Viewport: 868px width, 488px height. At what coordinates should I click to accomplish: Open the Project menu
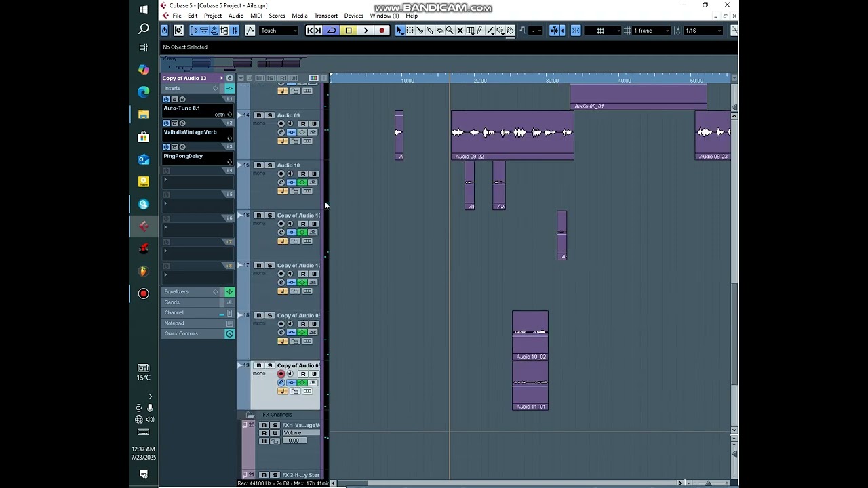[213, 16]
